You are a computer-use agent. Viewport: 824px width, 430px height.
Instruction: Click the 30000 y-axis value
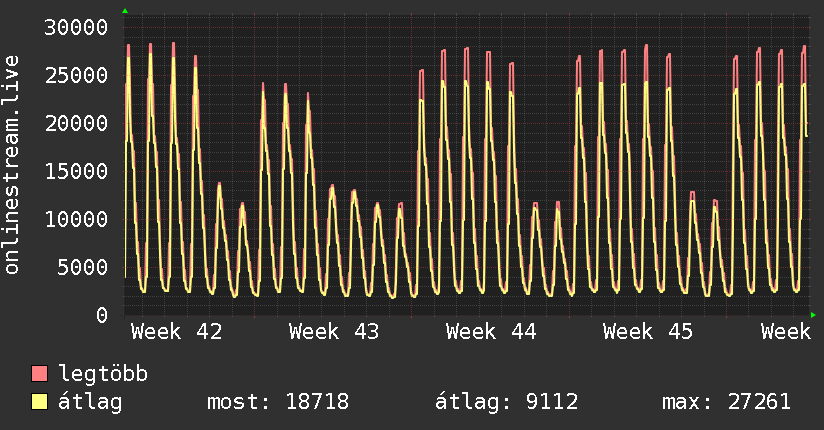click(78, 28)
